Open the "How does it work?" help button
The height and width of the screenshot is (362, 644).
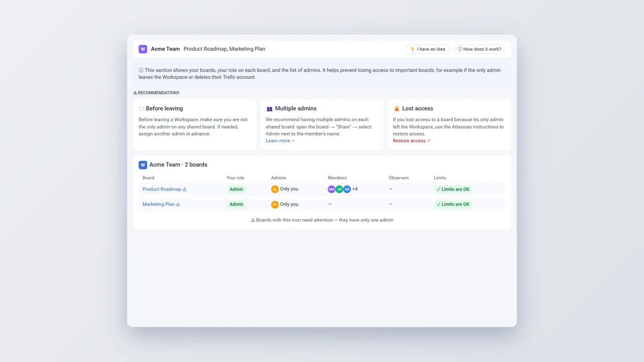coord(479,49)
